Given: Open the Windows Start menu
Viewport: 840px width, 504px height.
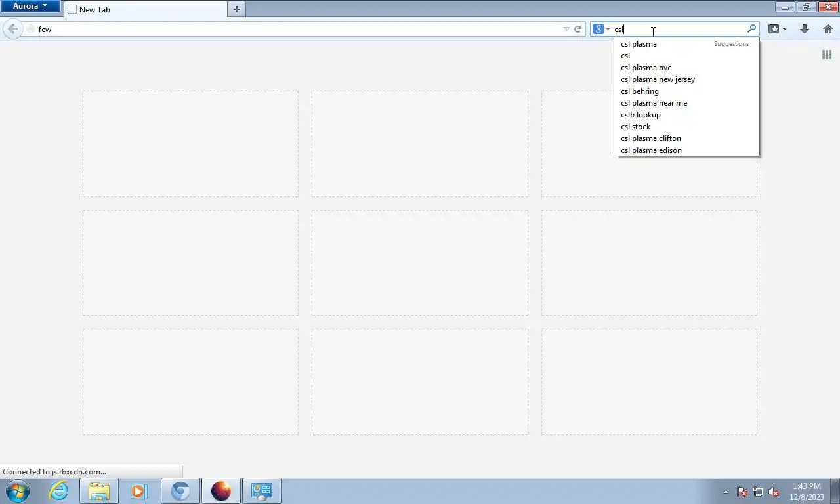Looking at the screenshot, I should pos(18,491).
